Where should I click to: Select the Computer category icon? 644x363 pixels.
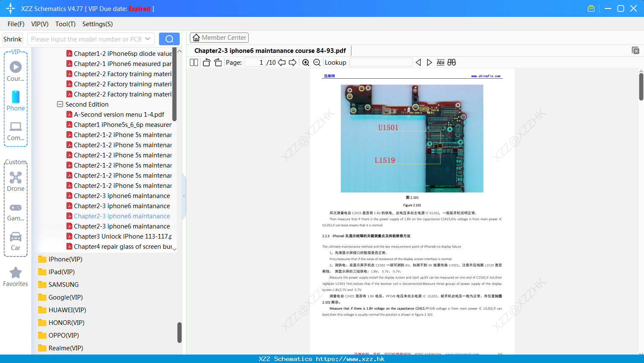pos(16,131)
